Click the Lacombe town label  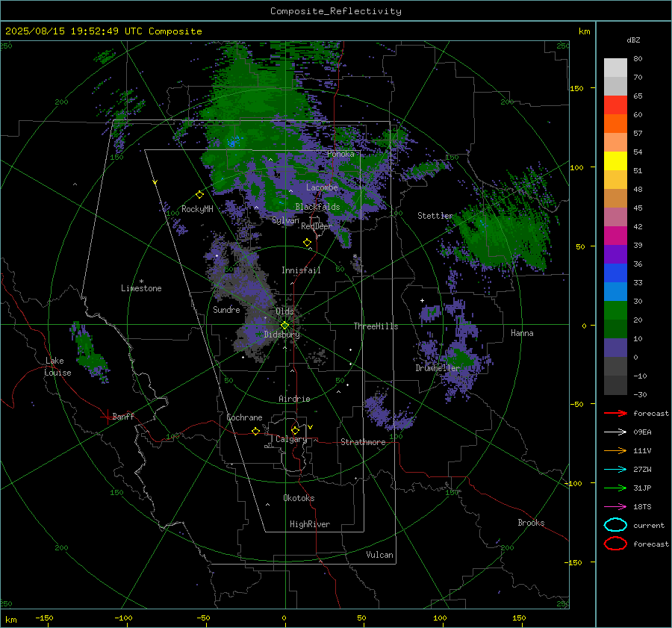322,187
